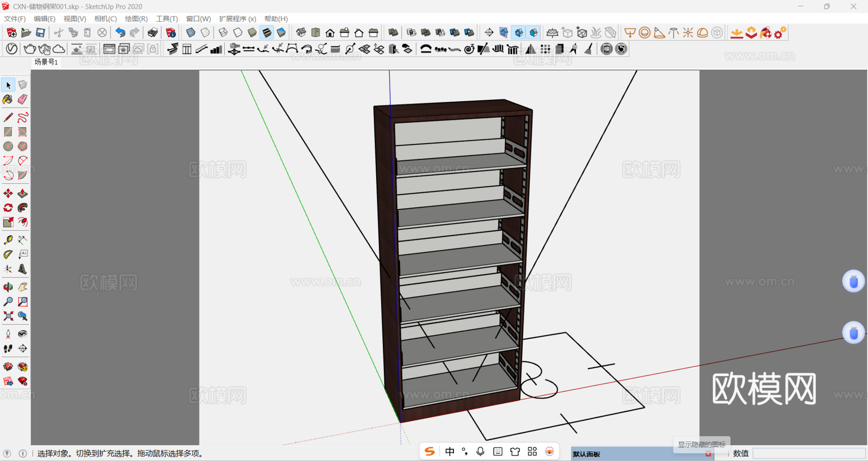868x461 pixels.
Task: Select the Freehand drawing tool
Action: 23,118
